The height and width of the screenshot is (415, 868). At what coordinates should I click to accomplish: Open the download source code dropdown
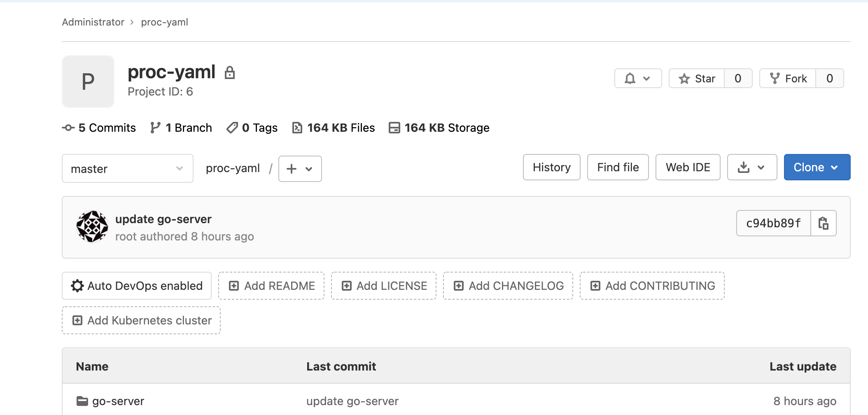tap(751, 167)
